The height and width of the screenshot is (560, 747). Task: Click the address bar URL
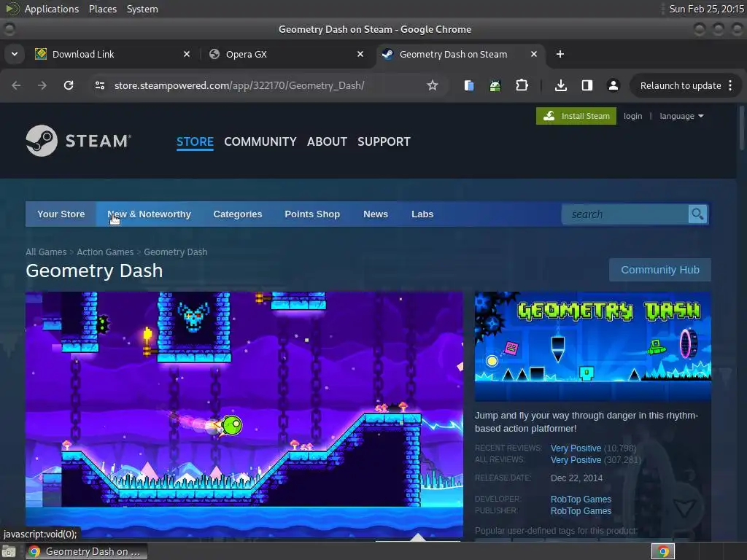tap(239, 85)
